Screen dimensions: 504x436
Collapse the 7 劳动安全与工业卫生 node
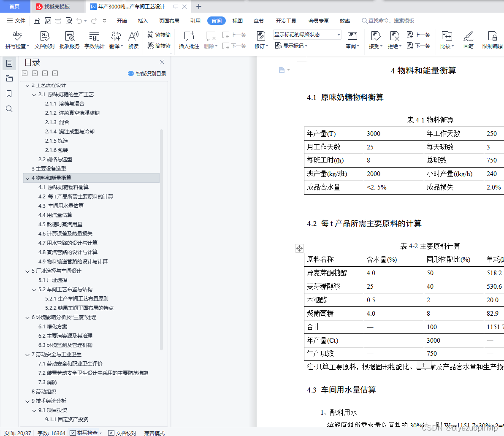click(27, 355)
